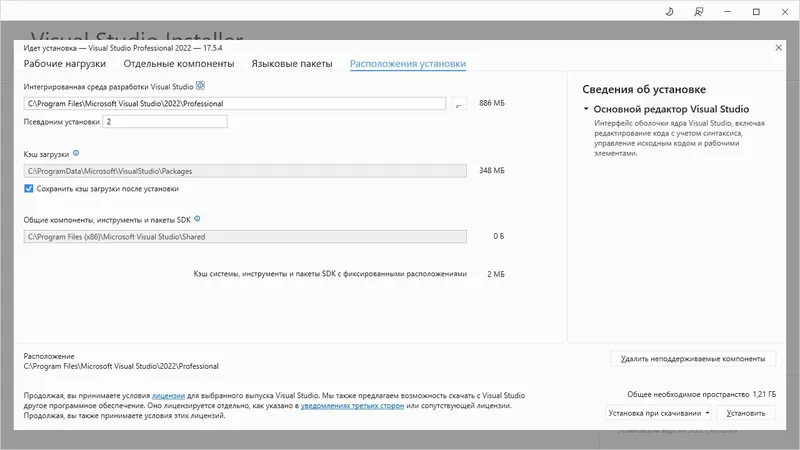This screenshot has height=450, width=800.
Task: Click the download cache path field
Action: pyautogui.click(x=245, y=171)
